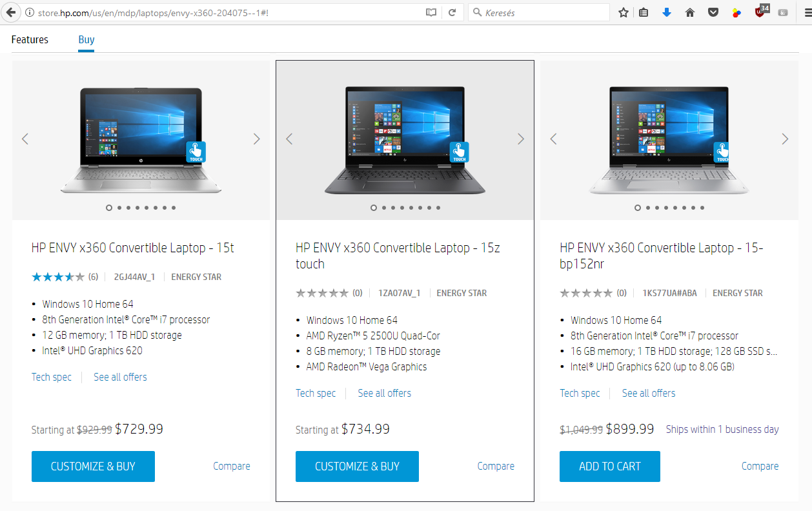The image size is (812, 511).
Task: Toggle reader view icon in address bar
Action: click(x=431, y=12)
